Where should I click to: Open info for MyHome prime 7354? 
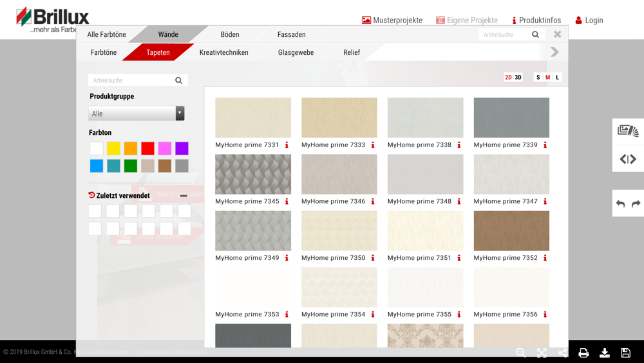[x=373, y=314]
